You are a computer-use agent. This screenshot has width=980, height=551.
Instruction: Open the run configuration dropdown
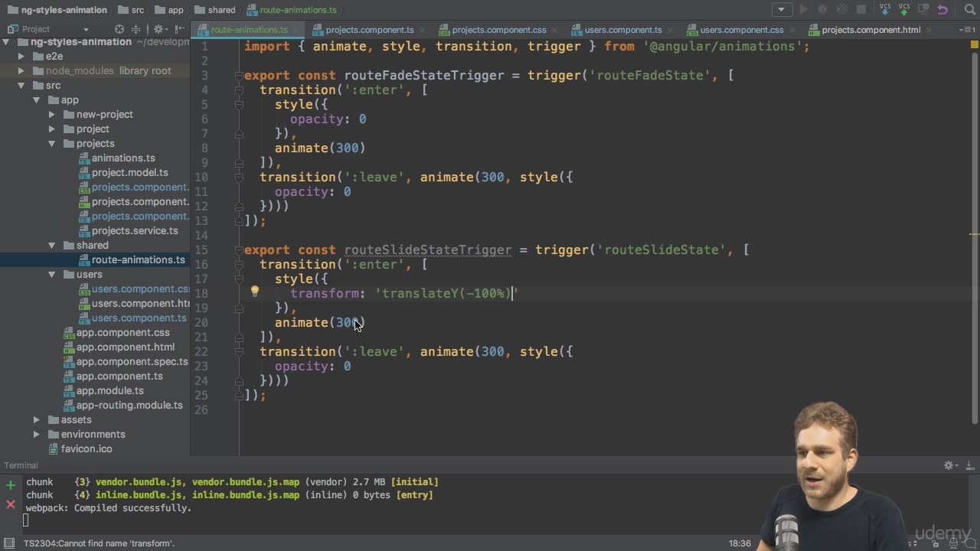click(x=782, y=10)
